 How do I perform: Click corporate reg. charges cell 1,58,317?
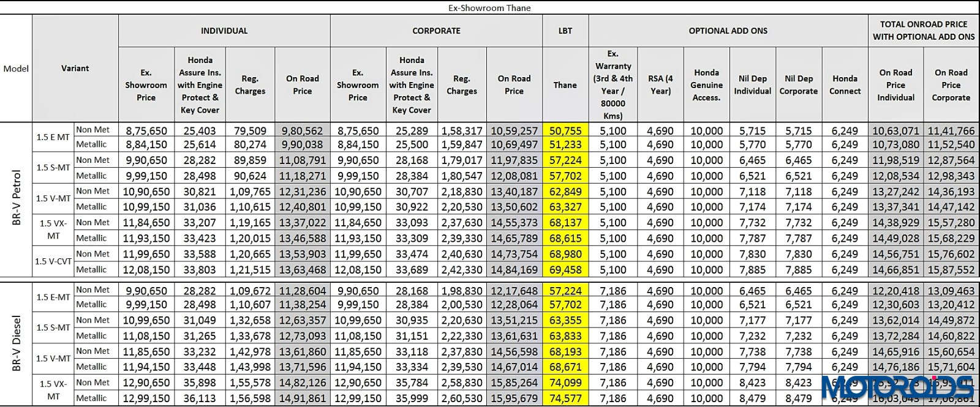(x=462, y=130)
